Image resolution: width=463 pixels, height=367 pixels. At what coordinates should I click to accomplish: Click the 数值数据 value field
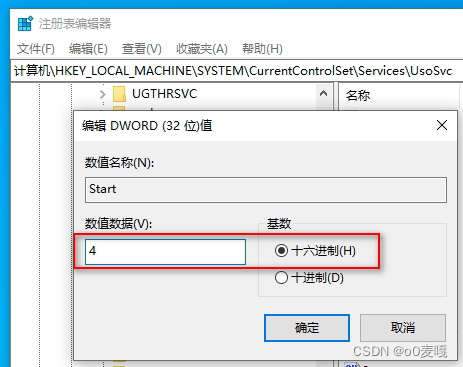[165, 252]
